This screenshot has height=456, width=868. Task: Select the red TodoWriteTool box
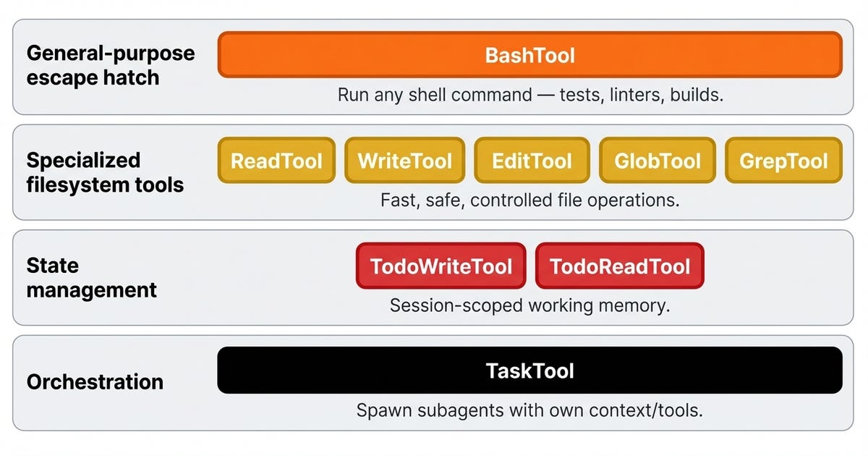[x=441, y=266]
